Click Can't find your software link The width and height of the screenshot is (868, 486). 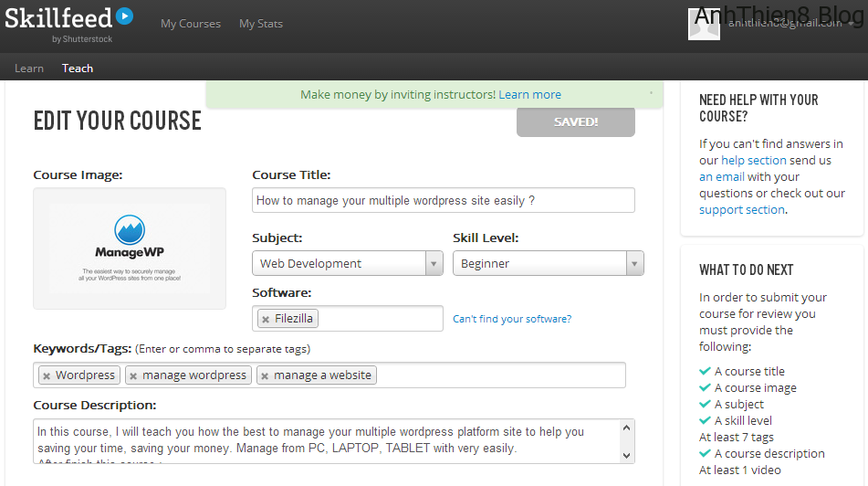tap(512, 319)
